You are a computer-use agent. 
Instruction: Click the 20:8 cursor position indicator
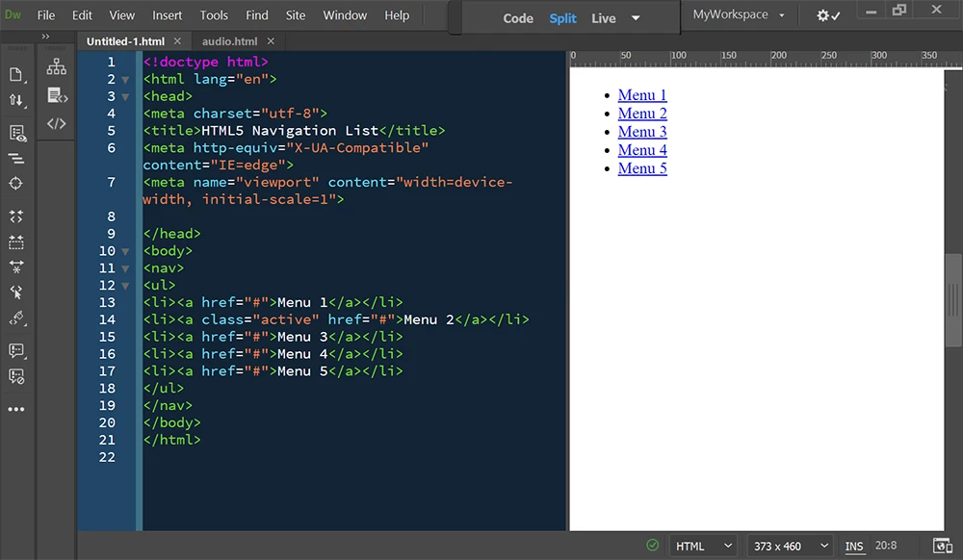(x=886, y=546)
